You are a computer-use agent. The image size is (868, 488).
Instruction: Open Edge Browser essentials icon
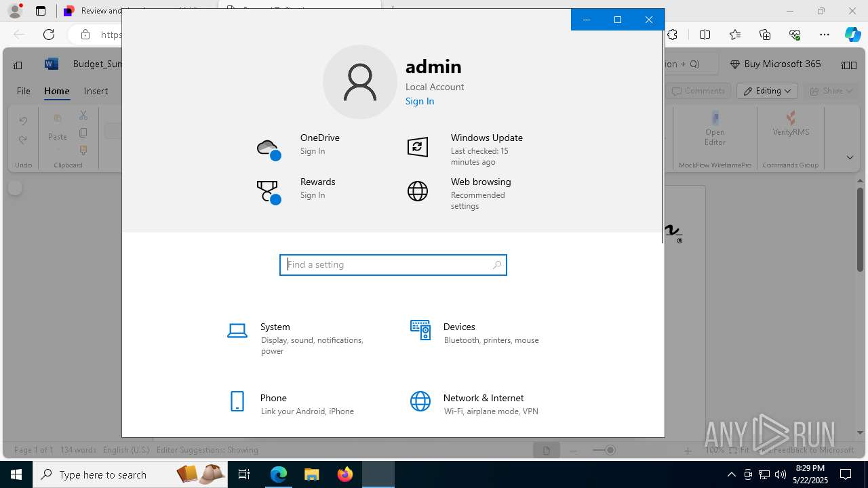click(795, 35)
